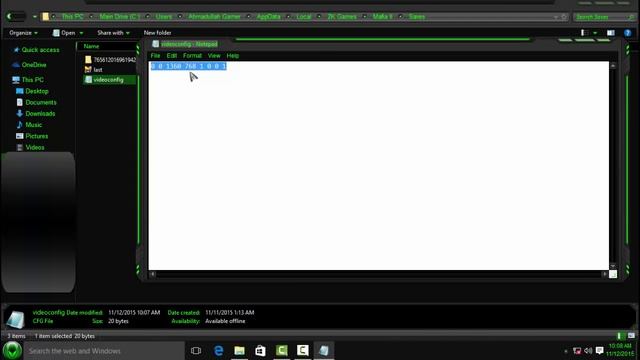The image size is (640, 360).
Task: Click the Notepad horizontal scrollbar right arrow
Action: (x=604, y=274)
